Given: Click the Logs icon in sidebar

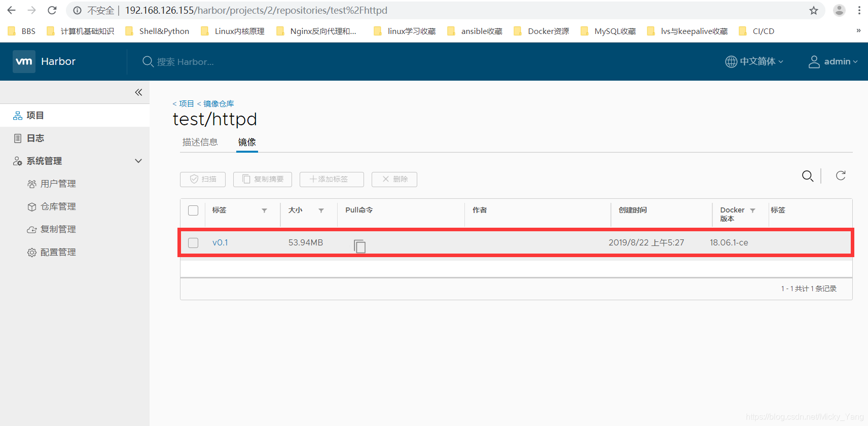Looking at the screenshot, I should (x=18, y=138).
